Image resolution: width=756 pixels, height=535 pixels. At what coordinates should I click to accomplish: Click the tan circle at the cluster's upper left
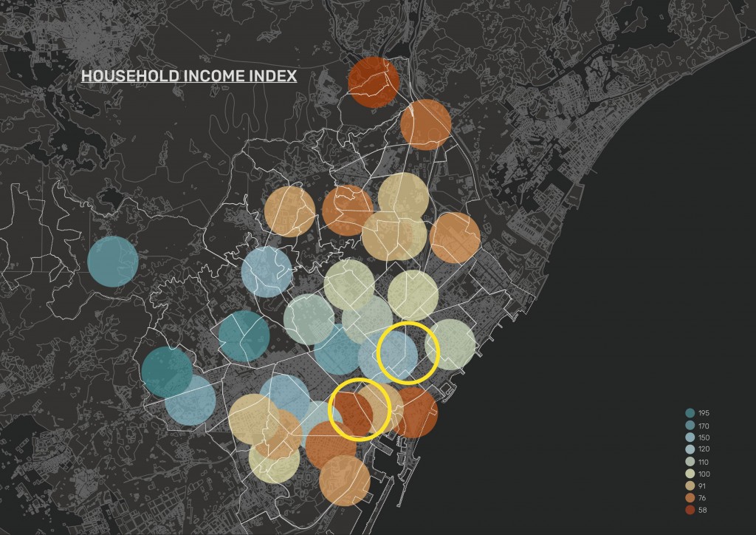point(289,211)
